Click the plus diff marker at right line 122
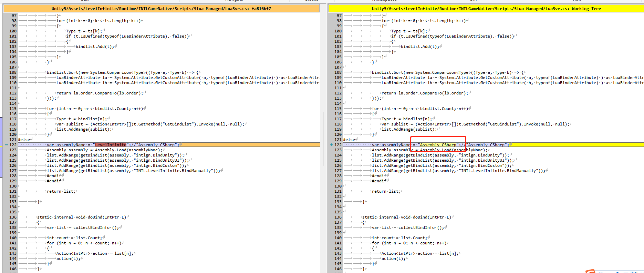This screenshot has height=273, width=644. click(x=331, y=145)
